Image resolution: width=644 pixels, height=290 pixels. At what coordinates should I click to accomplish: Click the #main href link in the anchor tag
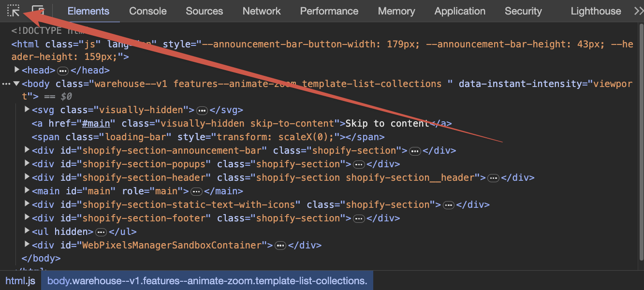coord(97,123)
